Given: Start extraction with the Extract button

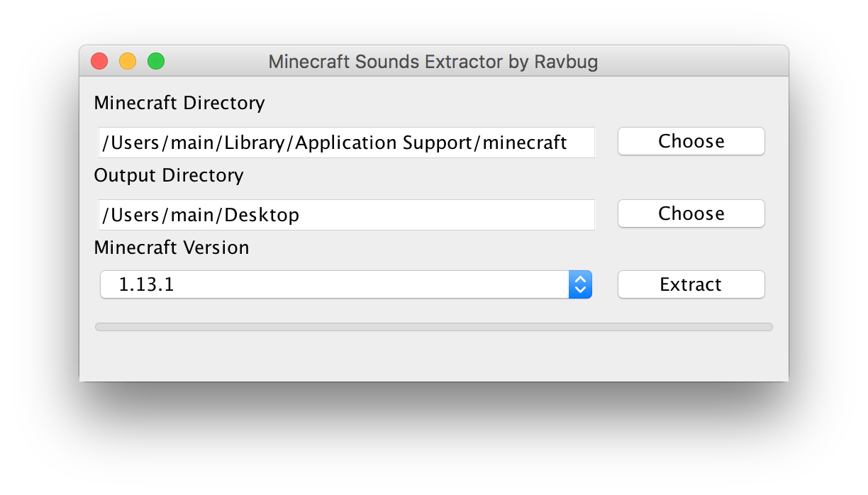Looking at the screenshot, I should point(691,284).
